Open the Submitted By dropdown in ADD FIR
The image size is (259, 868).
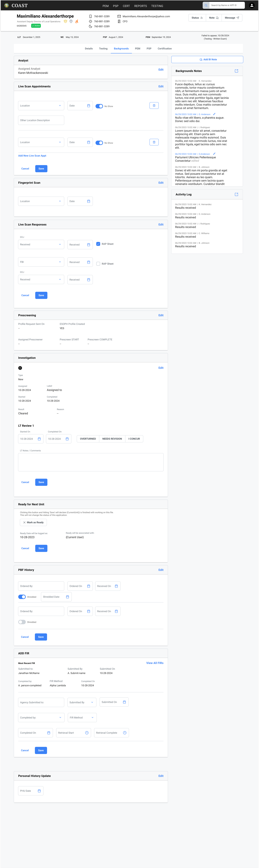click(x=82, y=702)
